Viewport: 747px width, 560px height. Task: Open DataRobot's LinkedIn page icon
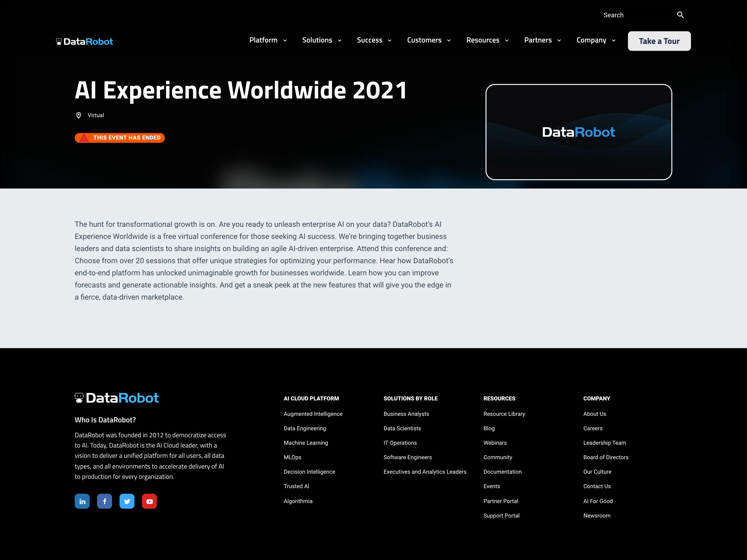(x=82, y=501)
